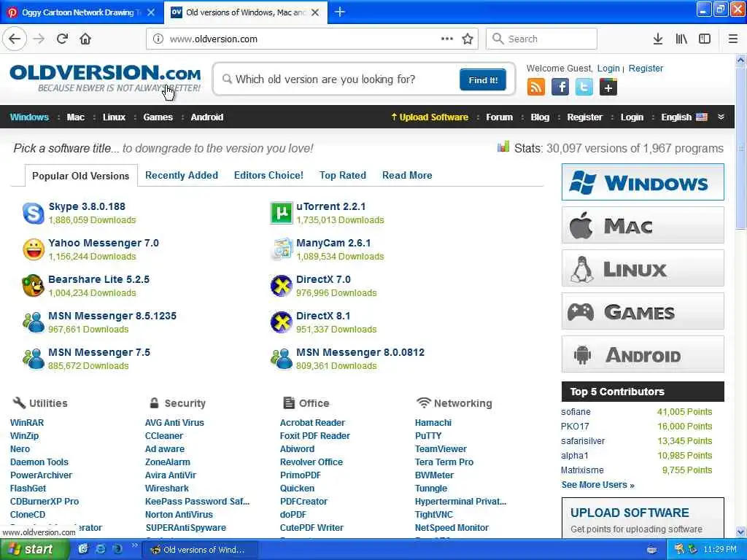Click the large Windows platform button
Viewport: 747px width, 560px height.
pyautogui.click(x=643, y=182)
